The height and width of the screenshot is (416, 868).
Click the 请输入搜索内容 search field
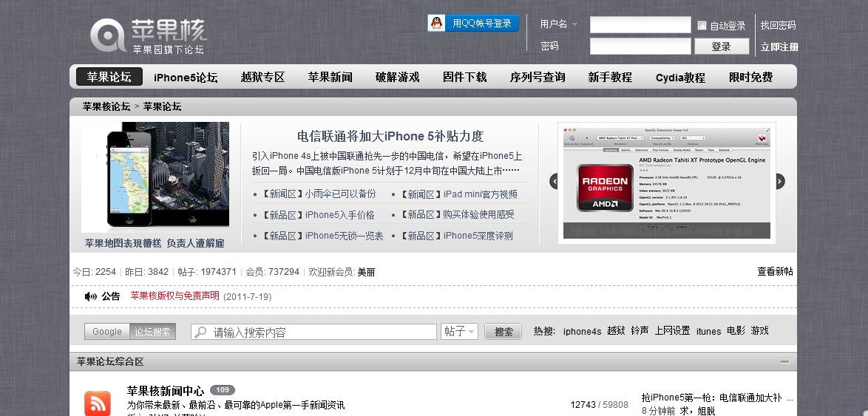pos(314,332)
